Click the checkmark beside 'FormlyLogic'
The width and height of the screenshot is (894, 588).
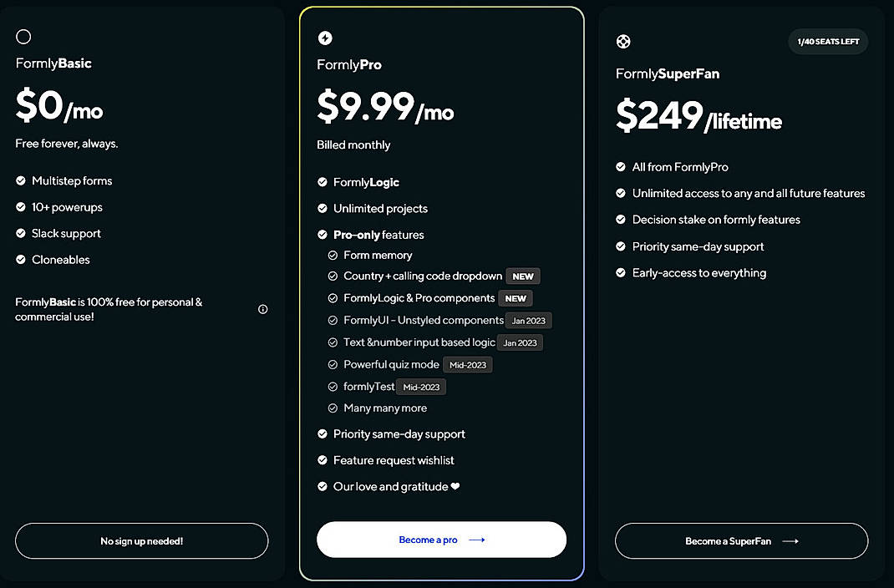(x=323, y=181)
